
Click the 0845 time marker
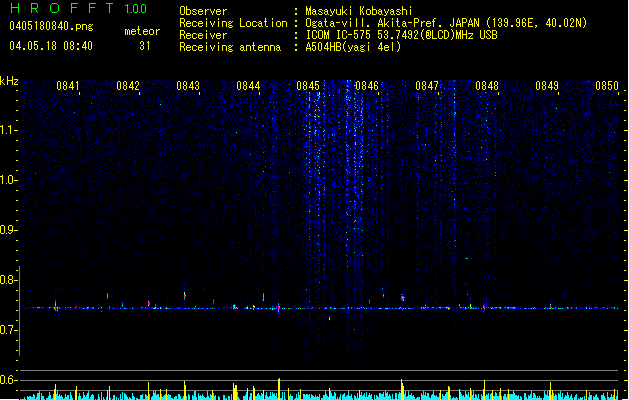(x=308, y=86)
